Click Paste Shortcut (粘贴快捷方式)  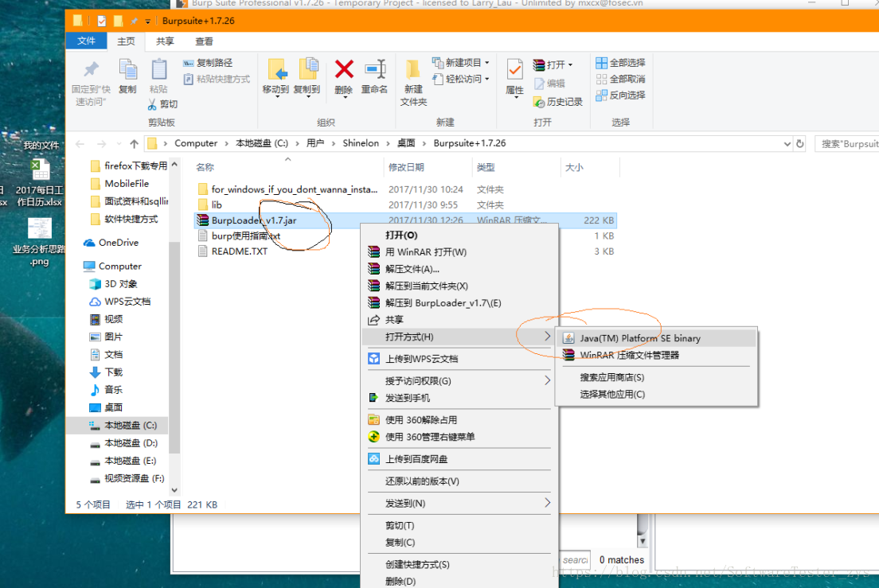217,79
